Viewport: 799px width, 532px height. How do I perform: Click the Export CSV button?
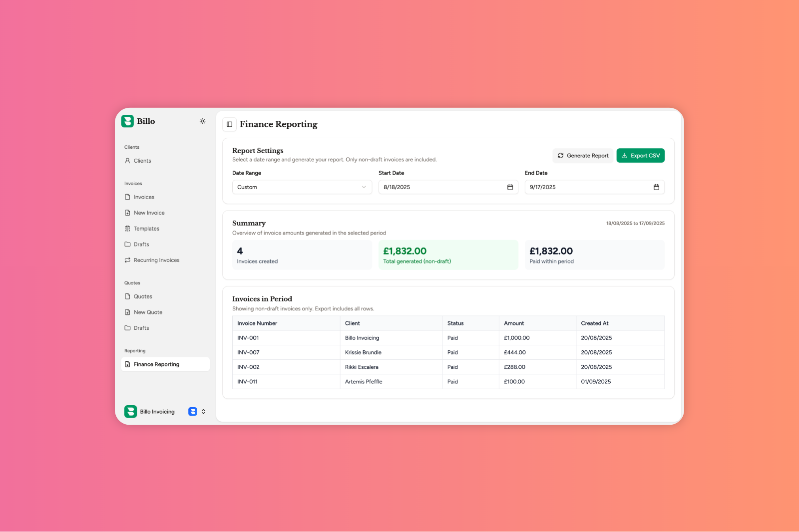pos(640,156)
